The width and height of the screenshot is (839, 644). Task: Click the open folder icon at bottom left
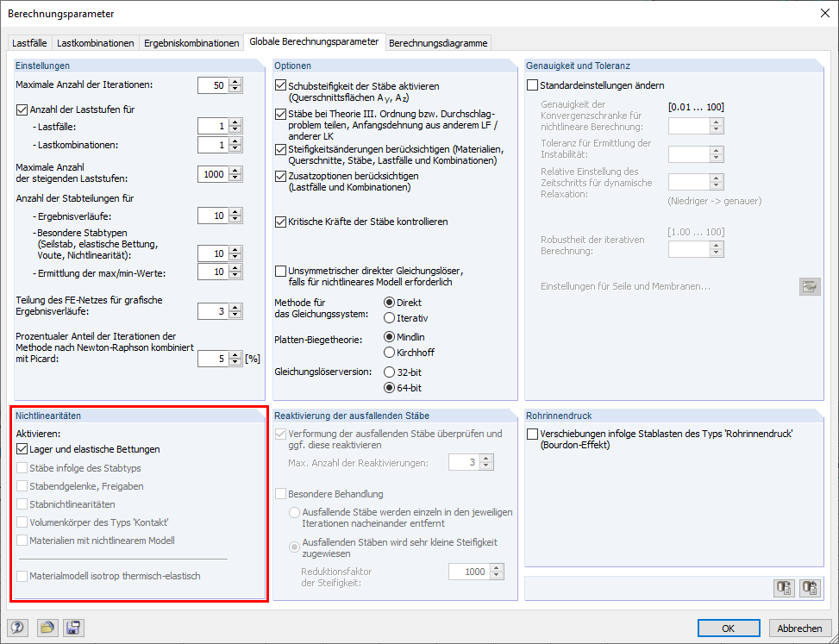[47, 628]
